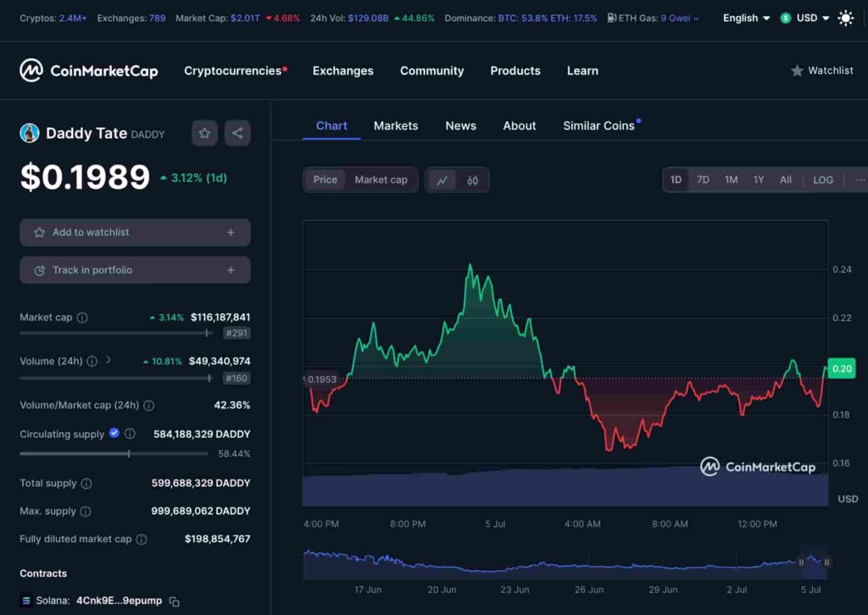Click the verified badge on Circulating supply
Viewport: 868px width, 615px height.
(x=114, y=433)
